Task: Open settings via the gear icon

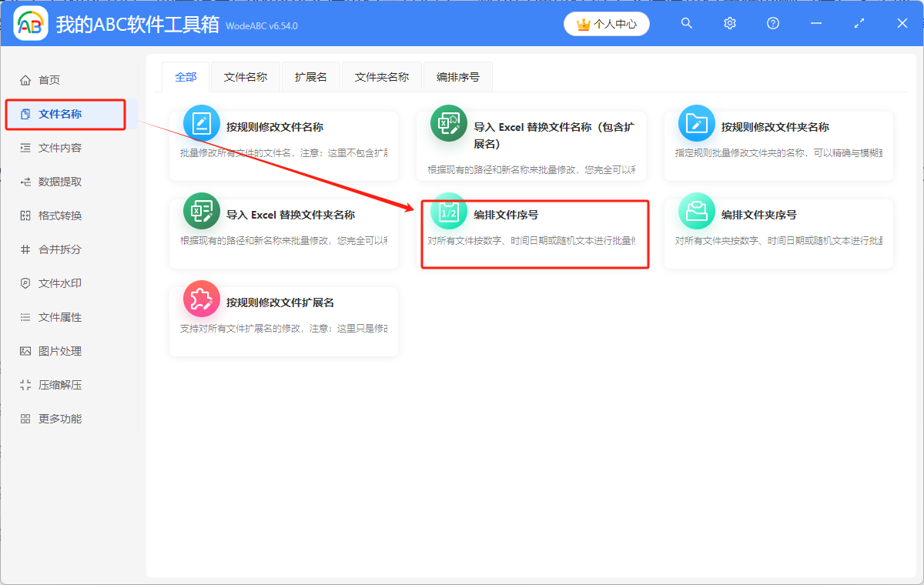Action: (x=730, y=24)
